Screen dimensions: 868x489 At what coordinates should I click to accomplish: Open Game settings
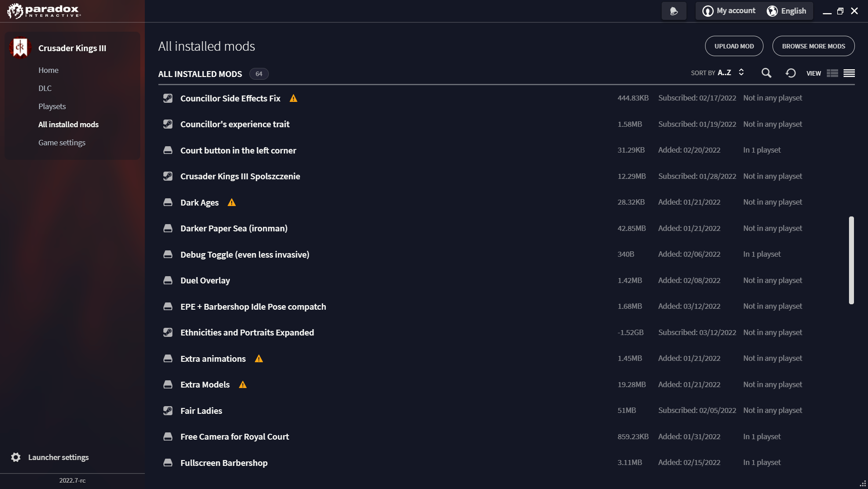click(62, 143)
